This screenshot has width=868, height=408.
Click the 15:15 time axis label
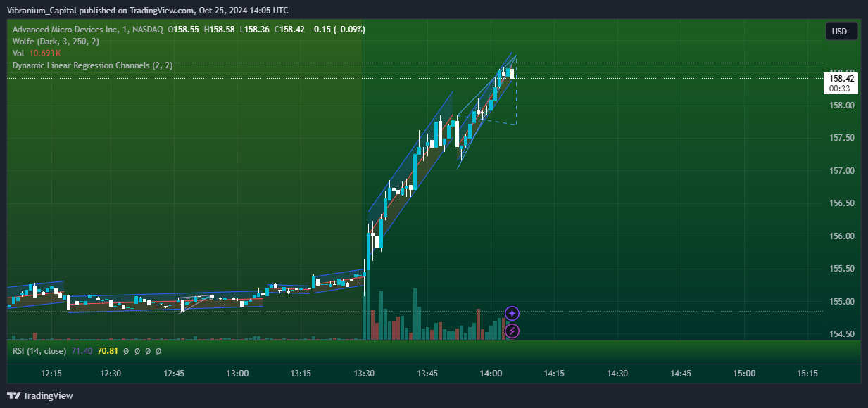pyautogui.click(x=807, y=374)
